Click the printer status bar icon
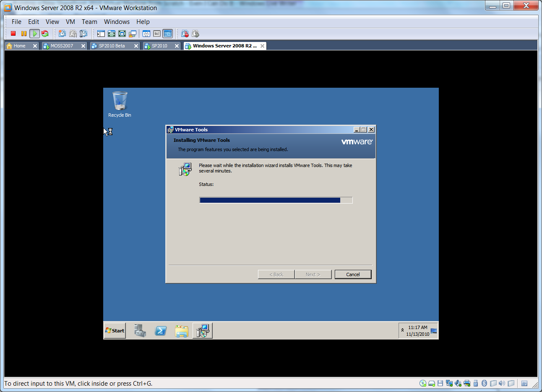This screenshot has height=392, width=542. point(467,383)
